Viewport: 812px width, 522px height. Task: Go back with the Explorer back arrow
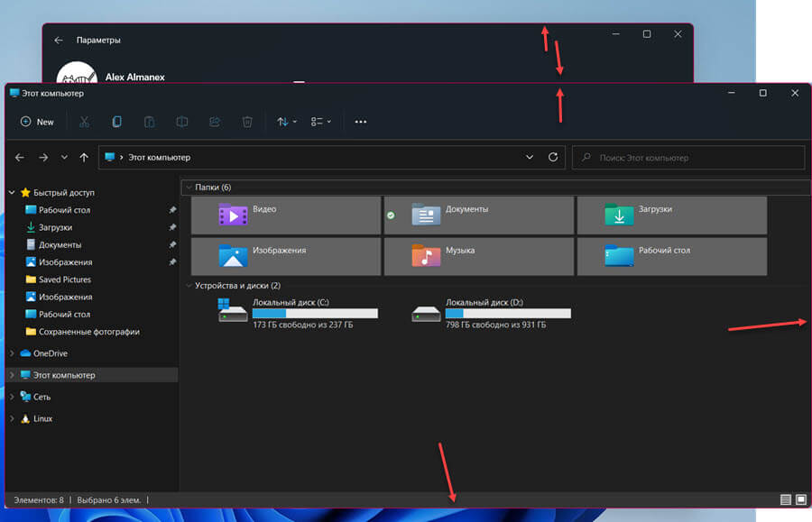(20, 157)
